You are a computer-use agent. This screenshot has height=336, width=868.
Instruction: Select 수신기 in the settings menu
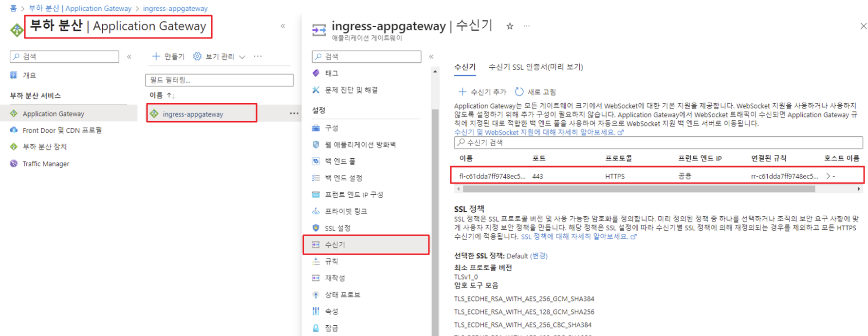(x=366, y=244)
